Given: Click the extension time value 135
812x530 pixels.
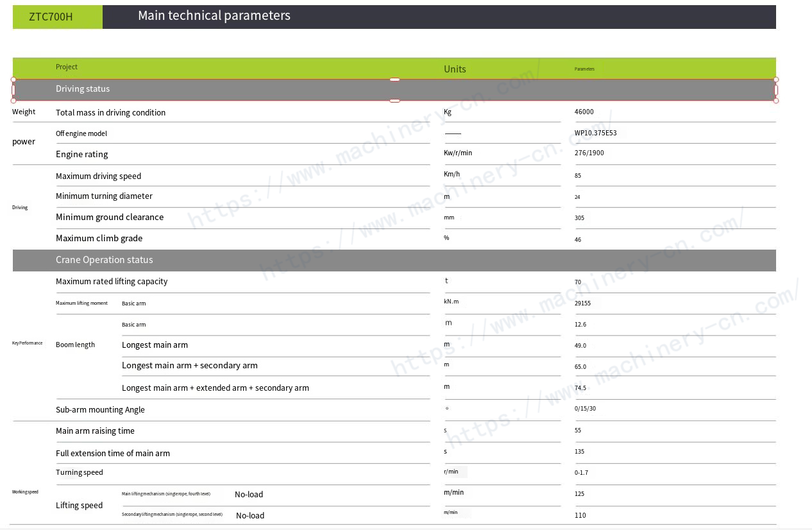Looking at the screenshot, I should tap(580, 451).
